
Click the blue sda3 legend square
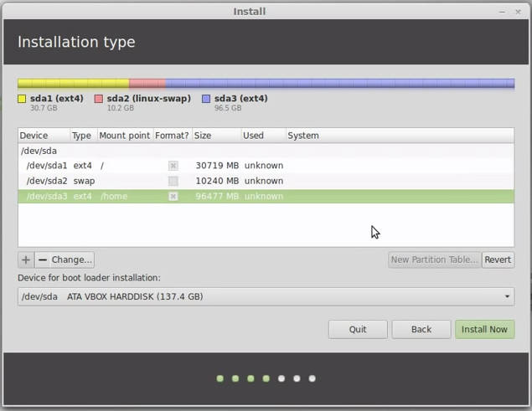click(x=206, y=99)
